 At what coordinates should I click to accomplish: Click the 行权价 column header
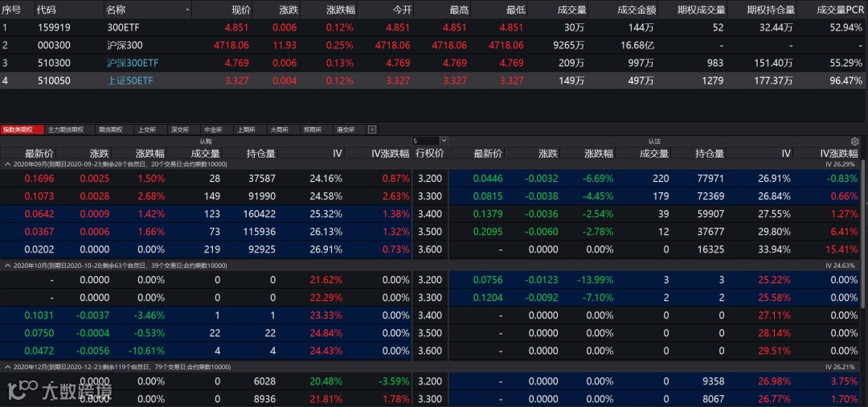click(x=430, y=154)
